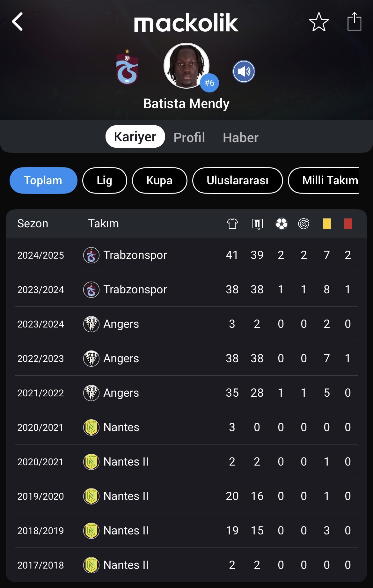Tap the back arrow icon
This screenshot has height=588, width=373.
18,22
